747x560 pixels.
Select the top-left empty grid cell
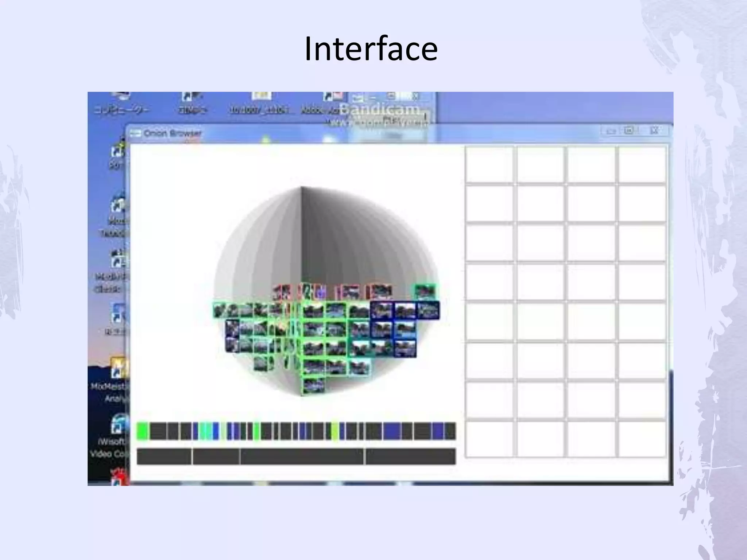pos(489,164)
